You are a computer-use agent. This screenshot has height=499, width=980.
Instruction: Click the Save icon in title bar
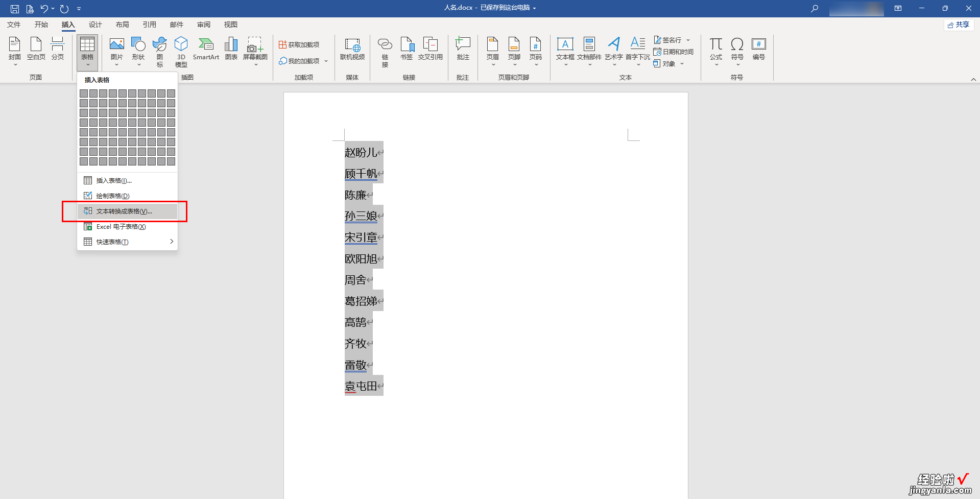(15, 9)
